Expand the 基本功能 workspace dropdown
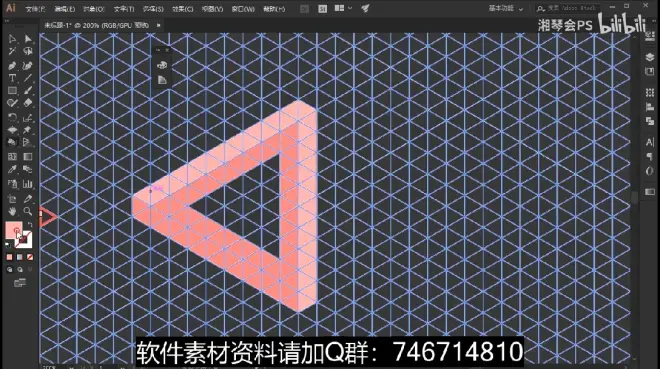The image size is (660, 369). [506, 8]
